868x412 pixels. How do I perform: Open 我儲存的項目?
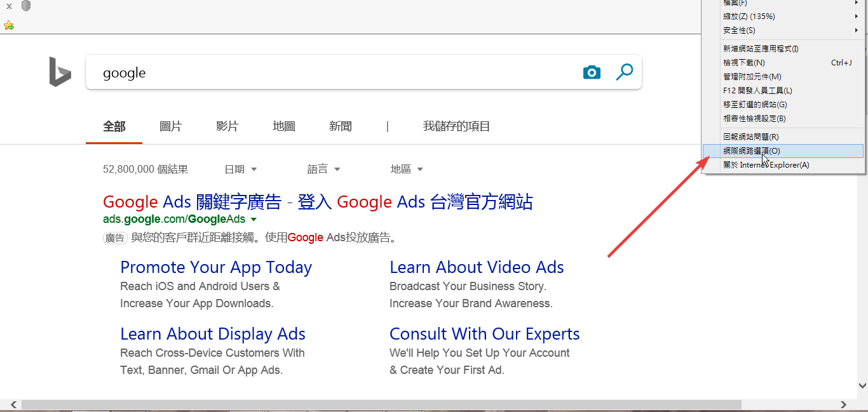click(x=457, y=126)
